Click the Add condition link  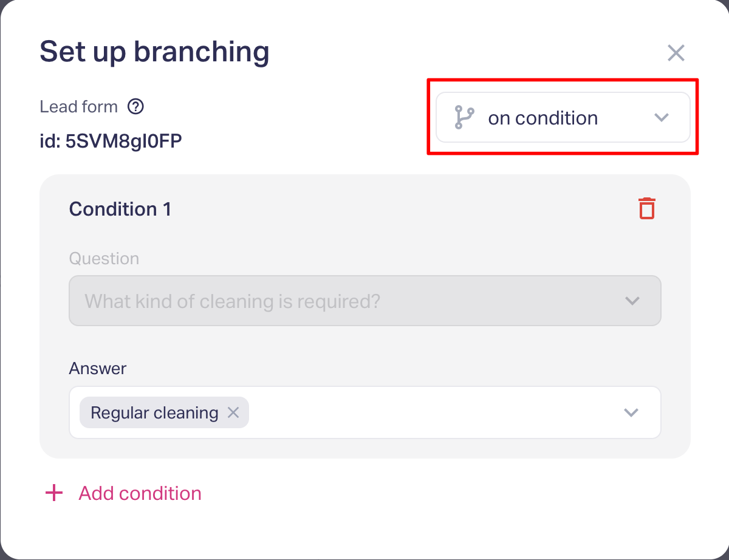tap(140, 493)
